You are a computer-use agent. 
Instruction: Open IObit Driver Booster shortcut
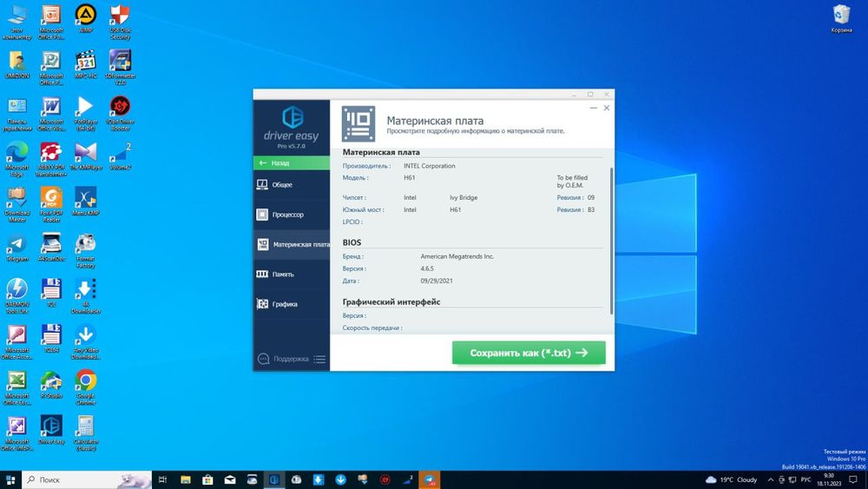(120, 114)
